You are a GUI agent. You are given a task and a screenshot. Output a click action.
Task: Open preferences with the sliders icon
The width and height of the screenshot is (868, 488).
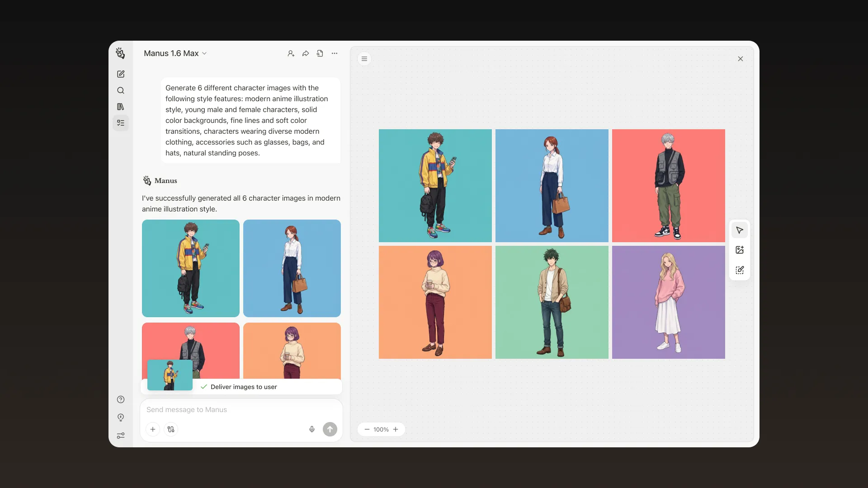[121, 435]
